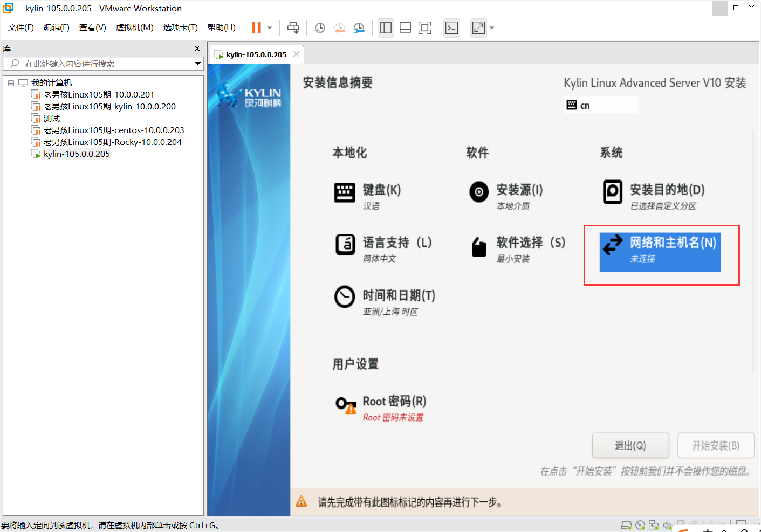Open the snapshot manager wrench-clock icon
761x532 pixels.
click(359, 28)
